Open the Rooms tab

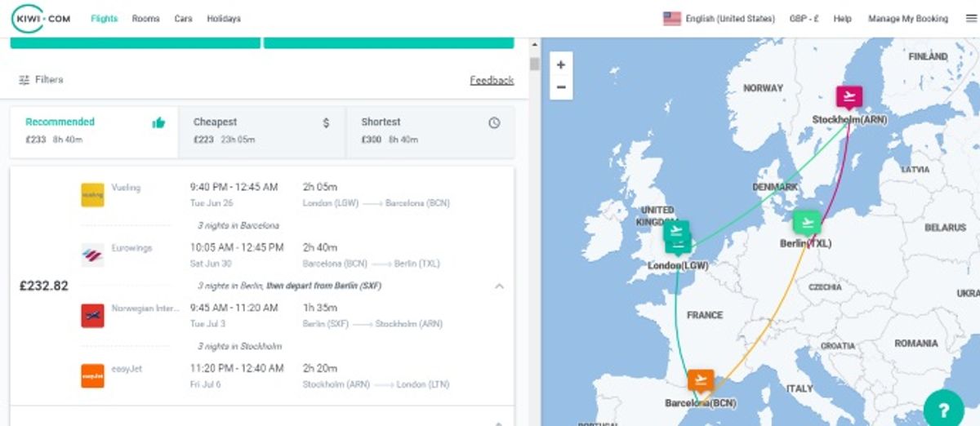(146, 19)
